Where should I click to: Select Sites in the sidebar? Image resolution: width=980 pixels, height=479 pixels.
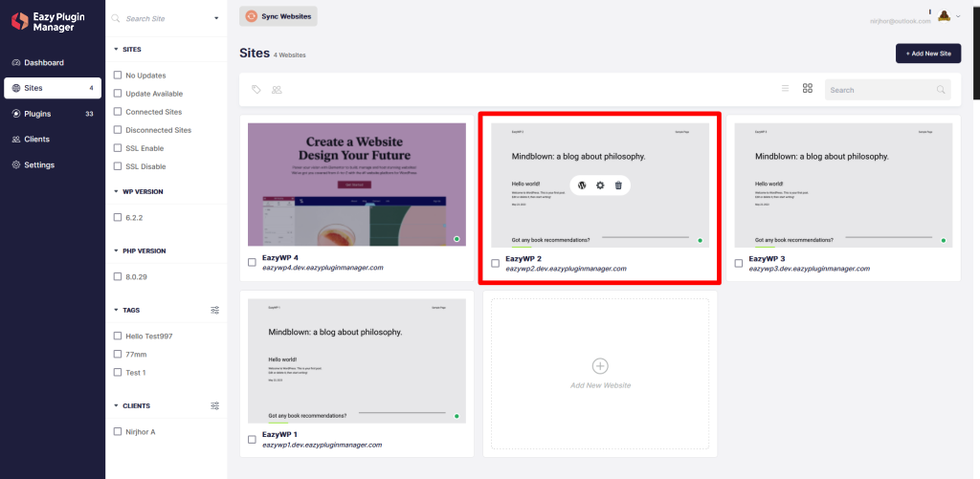(53, 88)
